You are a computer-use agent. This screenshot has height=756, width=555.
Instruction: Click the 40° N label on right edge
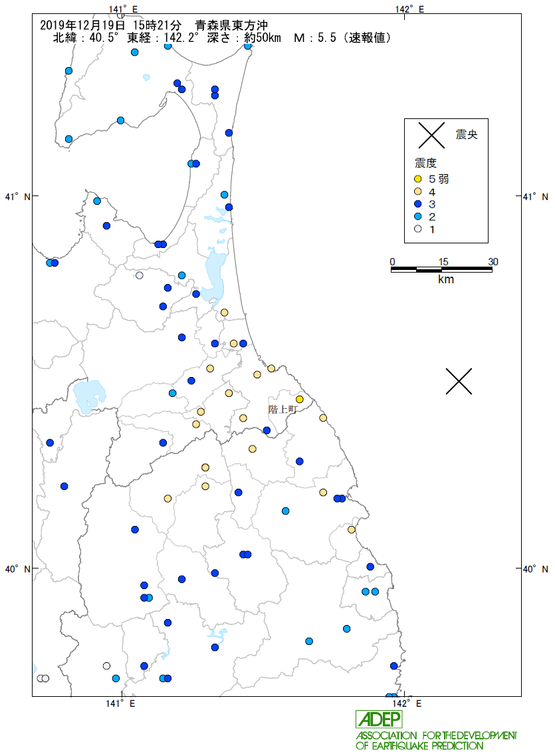535,569
